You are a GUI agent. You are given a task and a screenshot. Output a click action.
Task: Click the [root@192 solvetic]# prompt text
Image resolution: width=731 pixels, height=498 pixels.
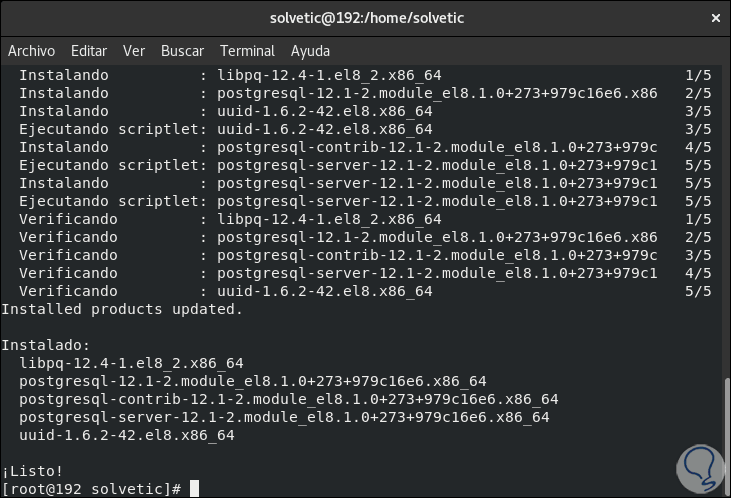point(91,489)
